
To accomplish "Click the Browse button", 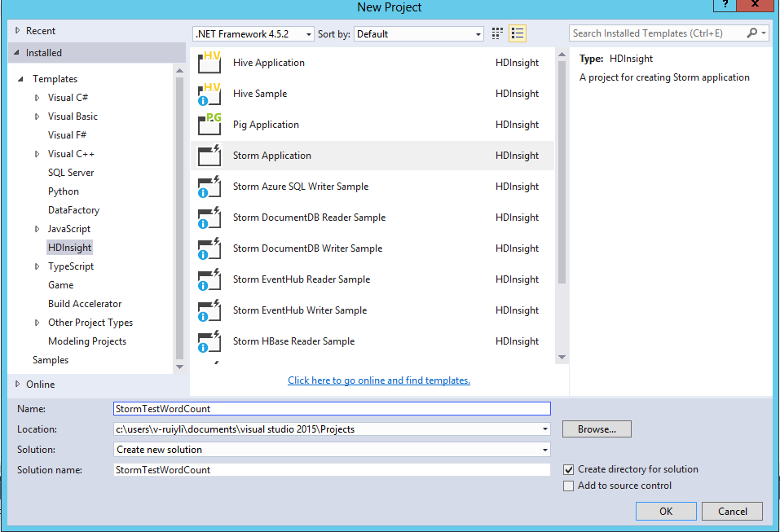I will [597, 429].
